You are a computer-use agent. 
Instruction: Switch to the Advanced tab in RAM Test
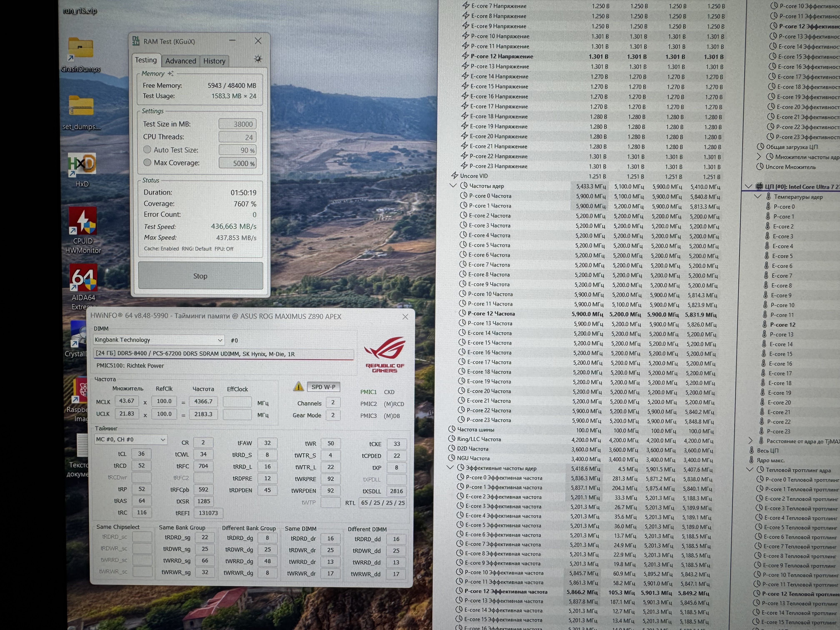[x=181, y=61]
